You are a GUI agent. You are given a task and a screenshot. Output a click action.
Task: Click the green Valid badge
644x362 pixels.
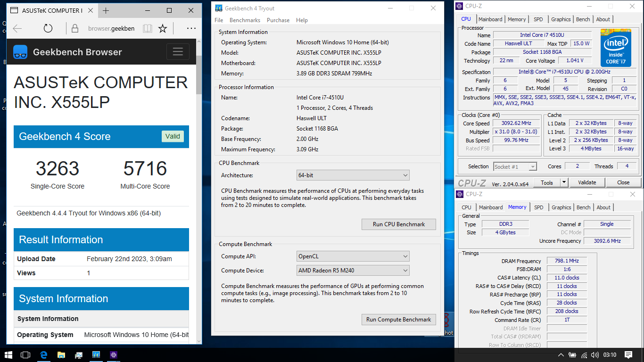click(x=173, y=136)
